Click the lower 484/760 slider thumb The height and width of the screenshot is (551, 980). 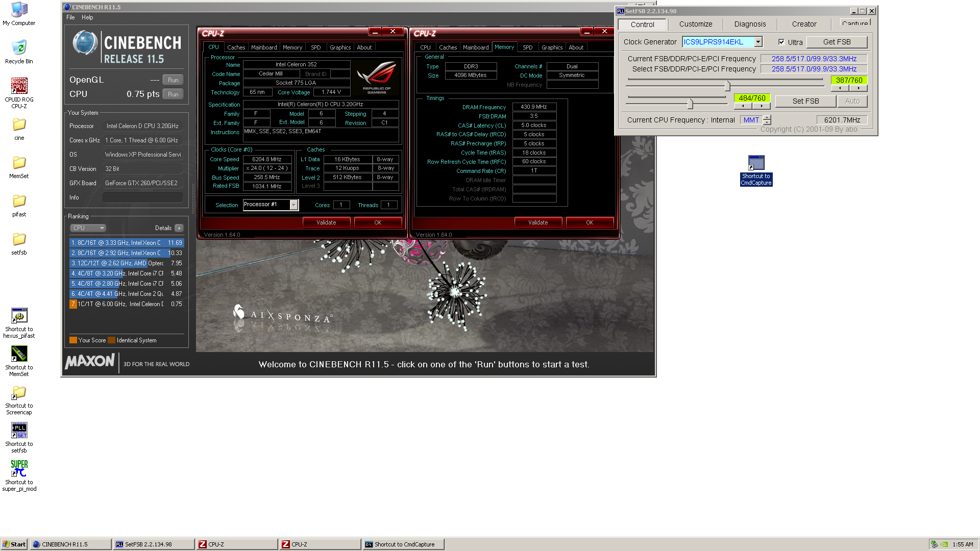click(690, 104)
